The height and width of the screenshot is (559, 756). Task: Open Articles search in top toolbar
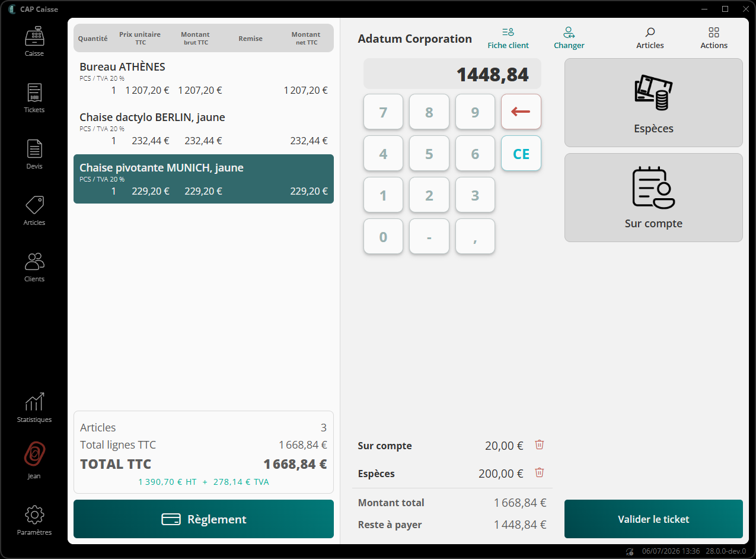click(x=650, y=38)
